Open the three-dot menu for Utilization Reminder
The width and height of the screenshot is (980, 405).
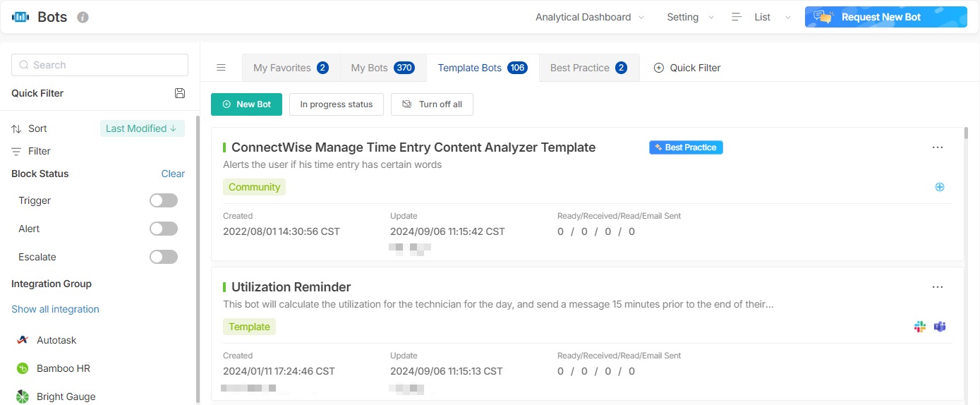point(937,287)
